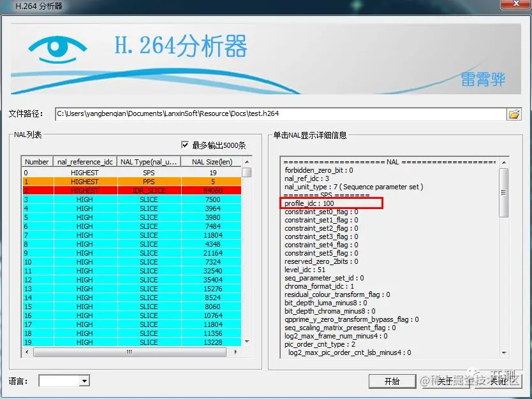Select slice row with size 7500
This screenshot has width=532, height=399.
132,199
